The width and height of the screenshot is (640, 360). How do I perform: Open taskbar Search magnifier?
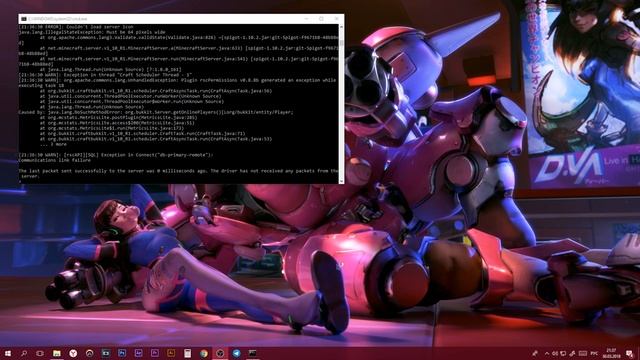[24, 353]
